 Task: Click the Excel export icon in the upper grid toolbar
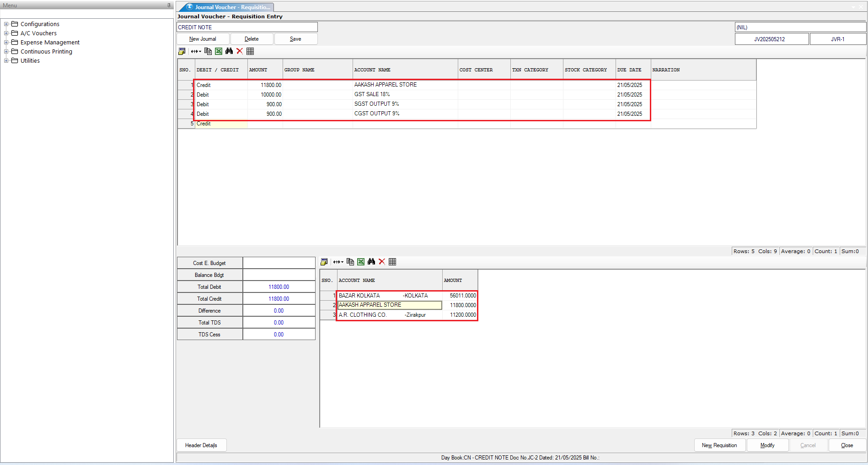point(219,51)
